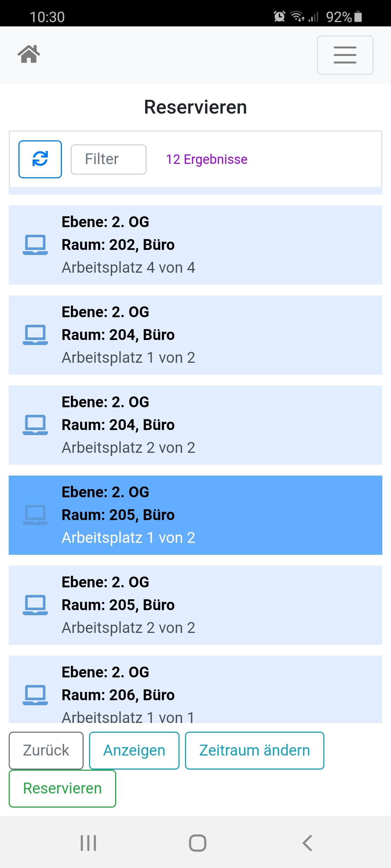Tap the Zurück button
The image size is (391, 868).
[x=46, y=750]
